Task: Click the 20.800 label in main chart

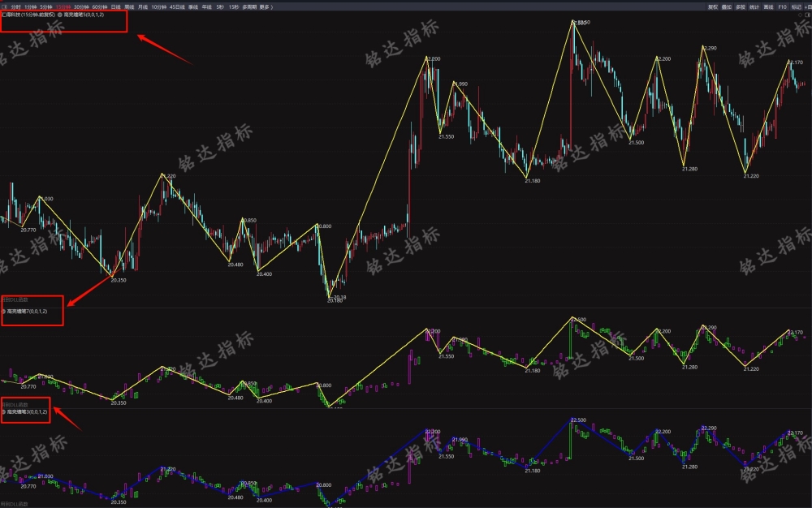Action: pyautogui.click(x=324, y=226)
